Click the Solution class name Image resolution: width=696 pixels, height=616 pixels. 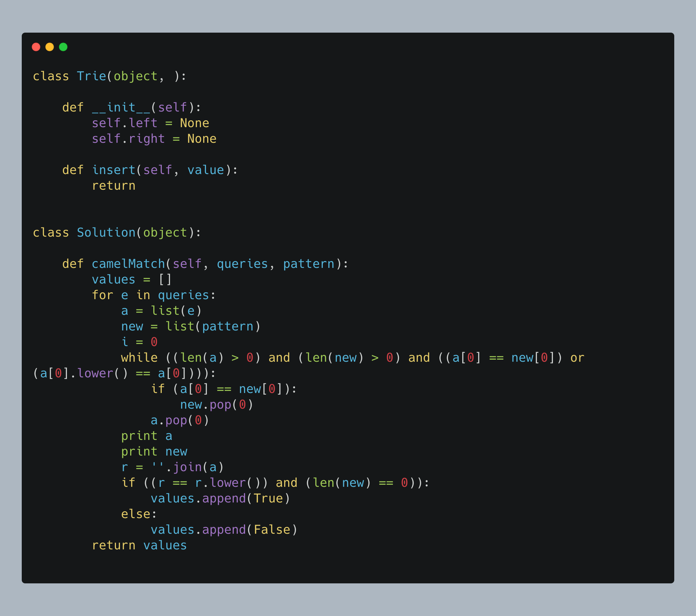click(106, 233)
